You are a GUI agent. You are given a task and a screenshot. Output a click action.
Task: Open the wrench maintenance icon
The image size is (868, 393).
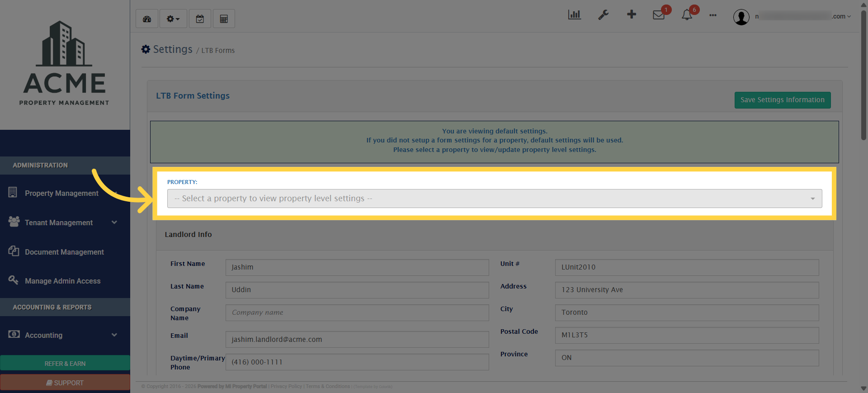603,15
